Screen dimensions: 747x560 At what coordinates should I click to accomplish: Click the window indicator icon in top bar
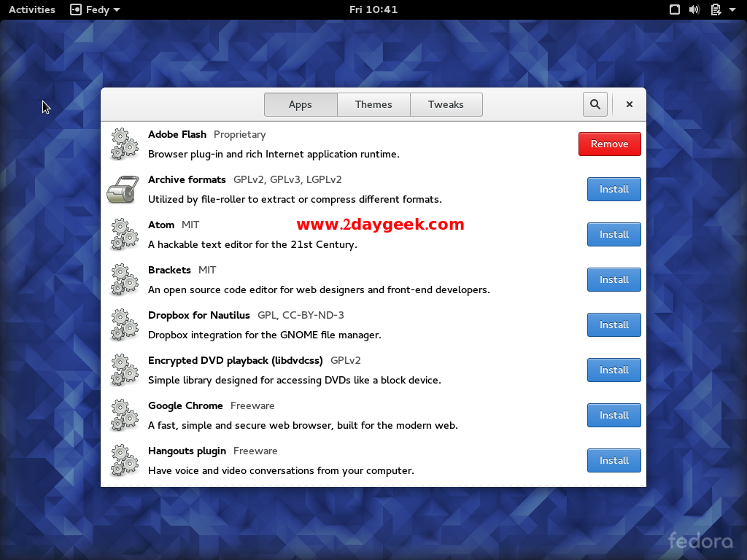(x=675, y=9)
